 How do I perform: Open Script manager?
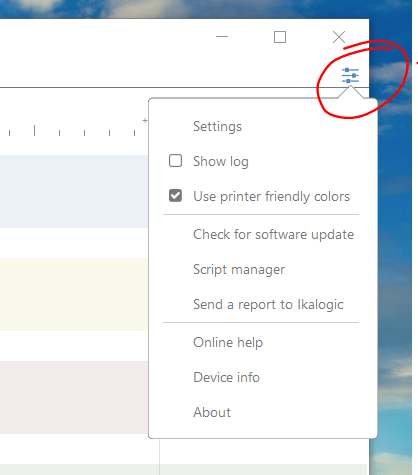[x=239, y=269]
